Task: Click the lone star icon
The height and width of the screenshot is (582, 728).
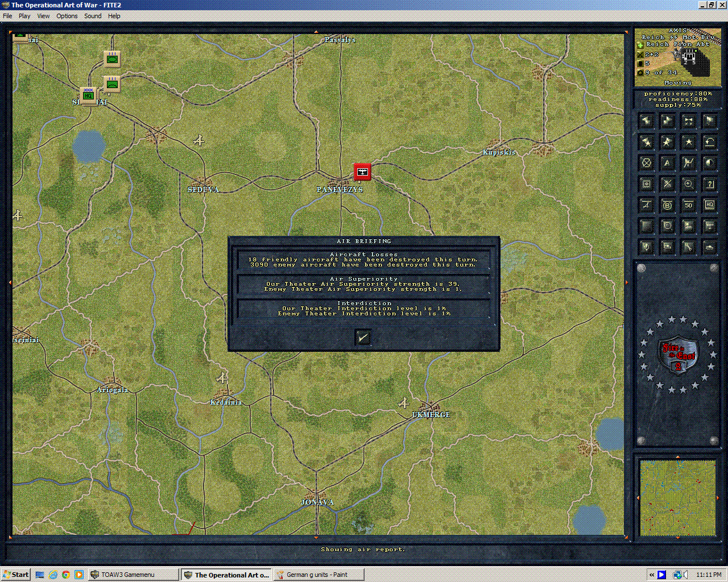Action: (688, 142)
